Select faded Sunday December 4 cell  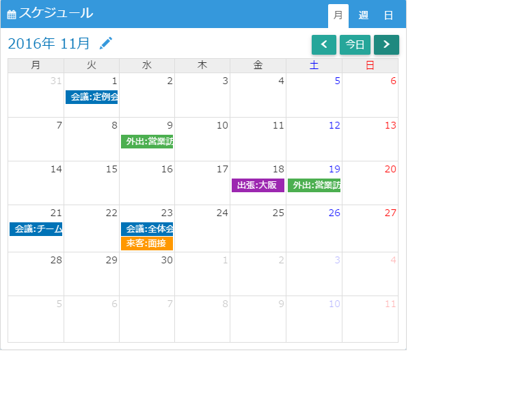click(x=370, y=274)
